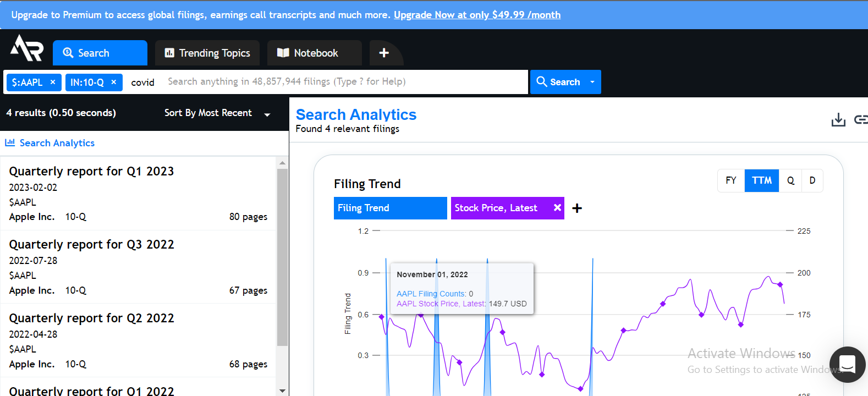Click the results list scrollbar thumb
This screenshot has height=396, width=868.
click(x=282, y=257)
